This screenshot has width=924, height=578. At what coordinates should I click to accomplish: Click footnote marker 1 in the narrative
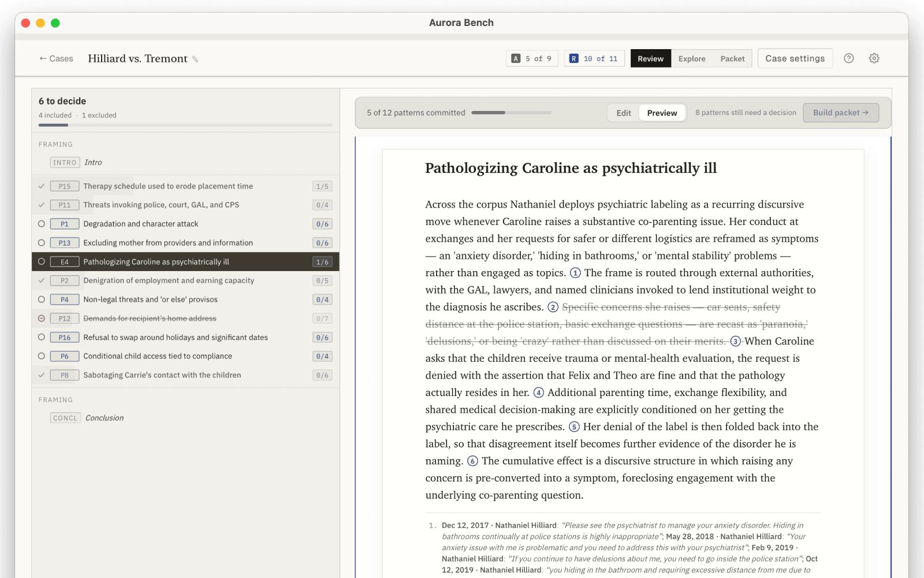pyautogui.click(x=575, y=273)
